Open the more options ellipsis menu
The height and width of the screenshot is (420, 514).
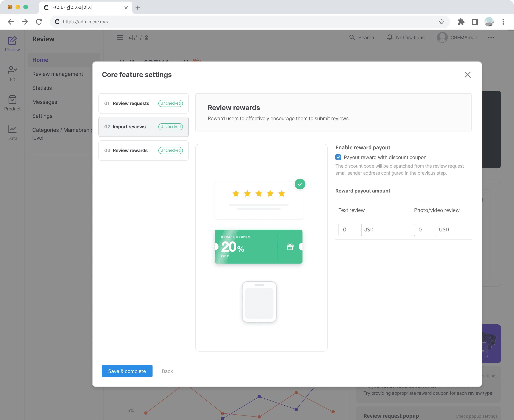[x=491, y=38]
